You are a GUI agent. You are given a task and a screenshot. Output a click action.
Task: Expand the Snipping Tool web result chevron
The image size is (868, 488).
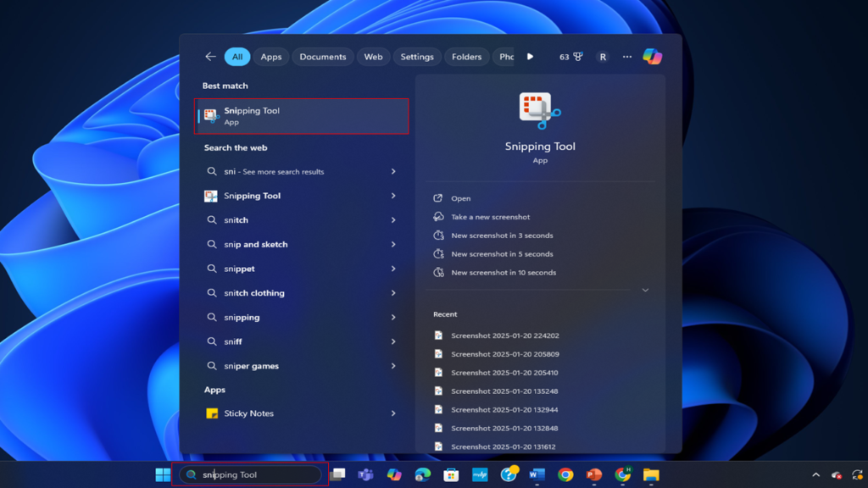coord(393,196)
